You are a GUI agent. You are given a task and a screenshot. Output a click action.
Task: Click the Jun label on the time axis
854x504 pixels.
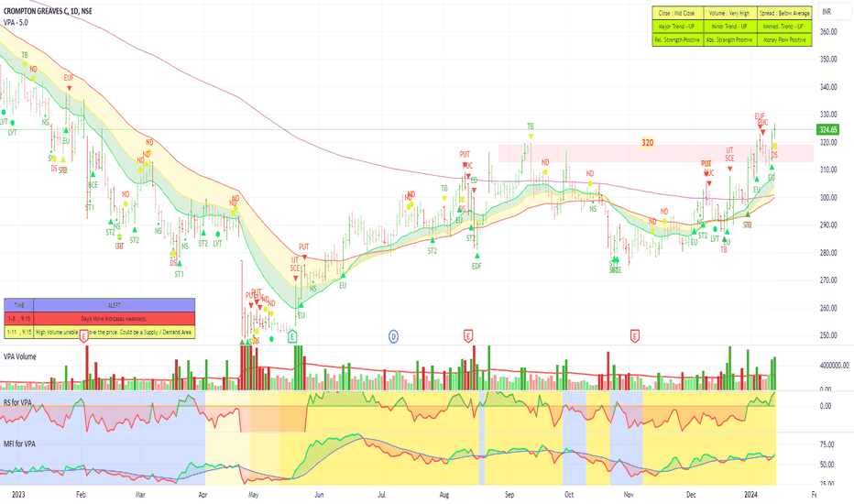pos(319,495)
